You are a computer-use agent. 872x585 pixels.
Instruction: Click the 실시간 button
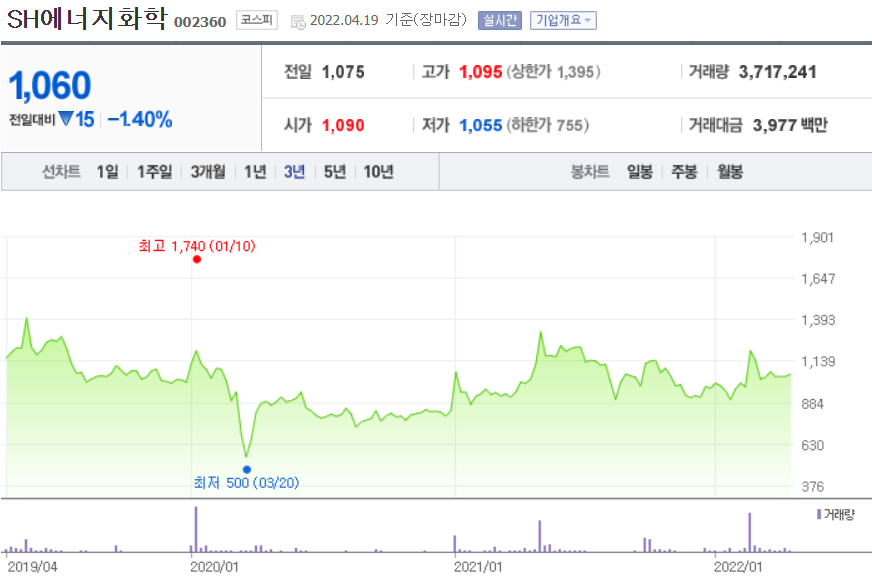coord(499,21)
